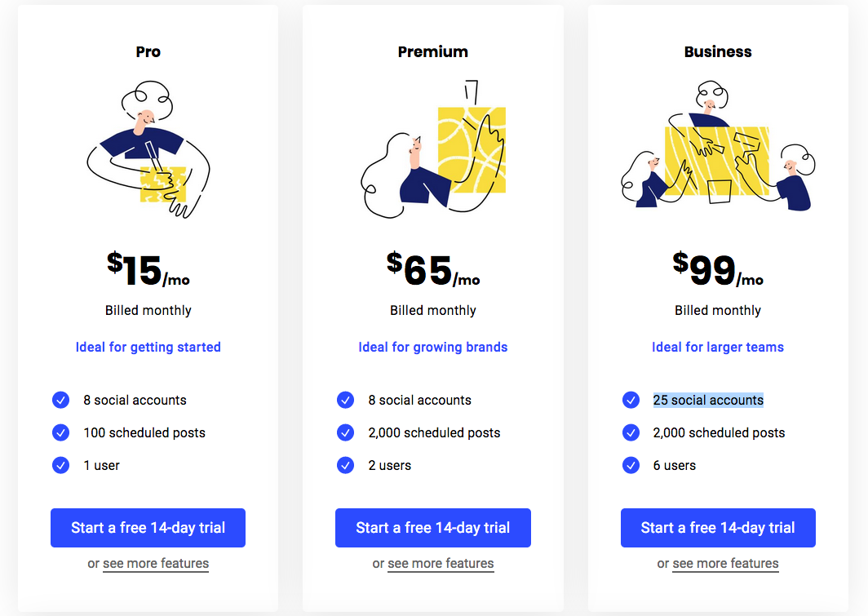Start the Premium plan free 14-day trial
The height and width of the screenshot is (616, 868).
tap(433, 527)
